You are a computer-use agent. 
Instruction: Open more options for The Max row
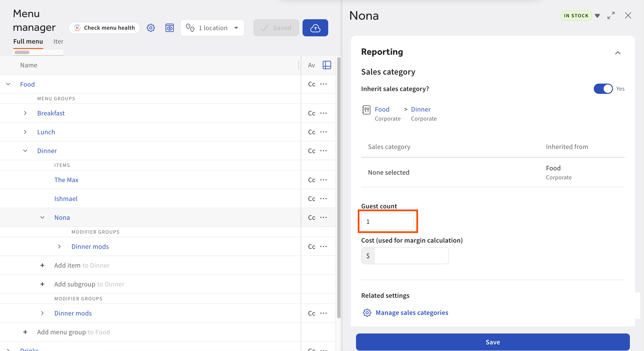[323, 180]
